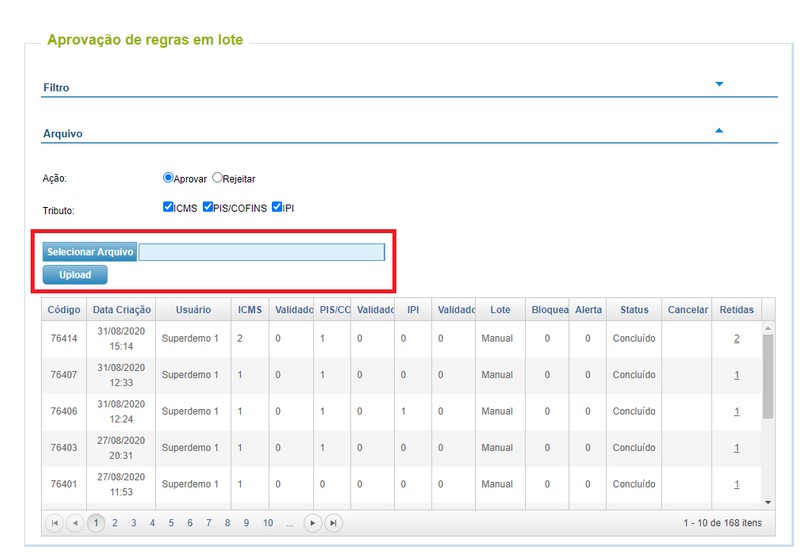This screenshot has height=557, width=809.
Task: Go to page 6
Action: pyautogui.click(x=190, y=523)
